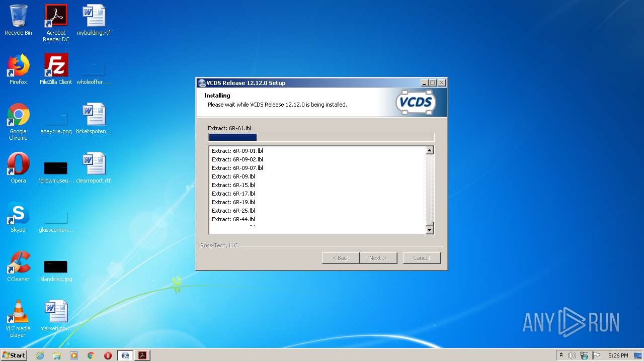Select log line 'Extract: 6R-09-07.lbl'
The image size is (644, 362).
[x=237, y=168]
